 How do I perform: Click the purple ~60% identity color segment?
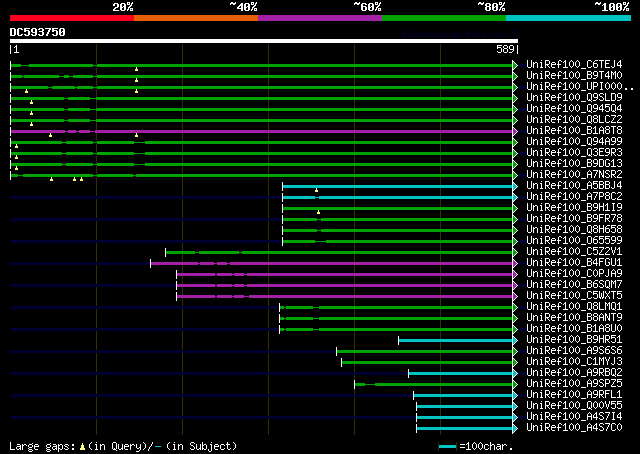click(x=320, y=18)
